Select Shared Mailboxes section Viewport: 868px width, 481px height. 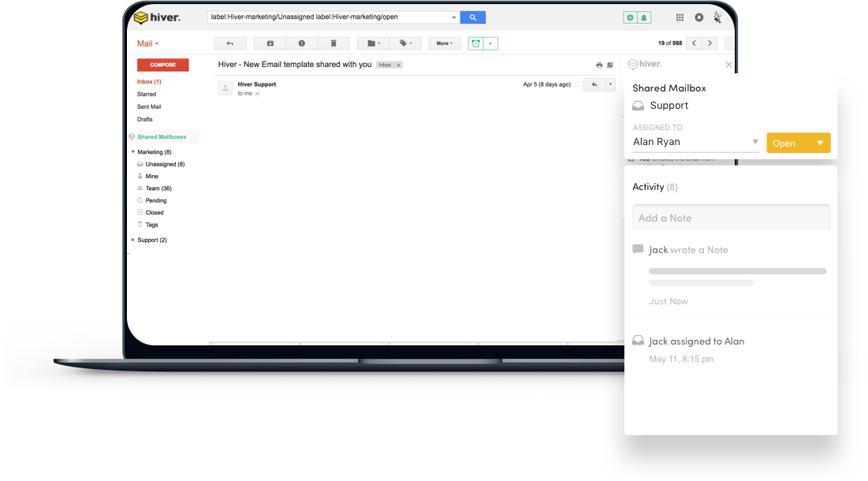pyautogui.click(x=162, y=136)
